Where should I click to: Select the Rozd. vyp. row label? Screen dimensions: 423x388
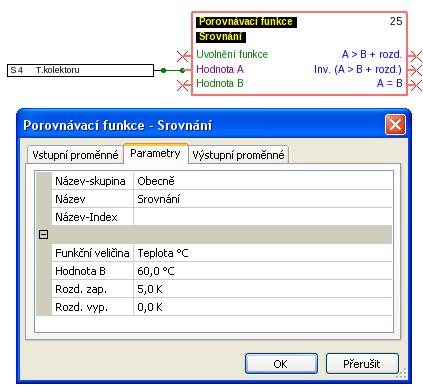point(92,307)
